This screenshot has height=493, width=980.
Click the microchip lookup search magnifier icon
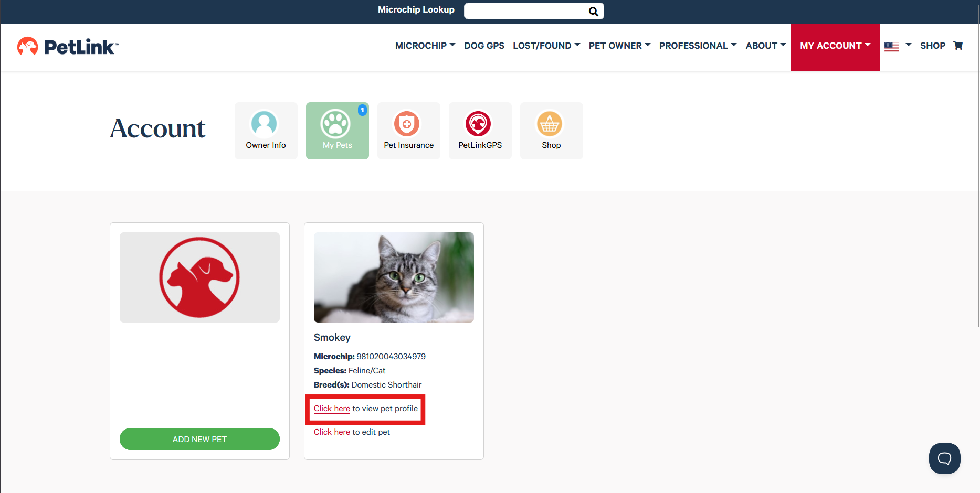pyautogui.click(x=593, y=12)
